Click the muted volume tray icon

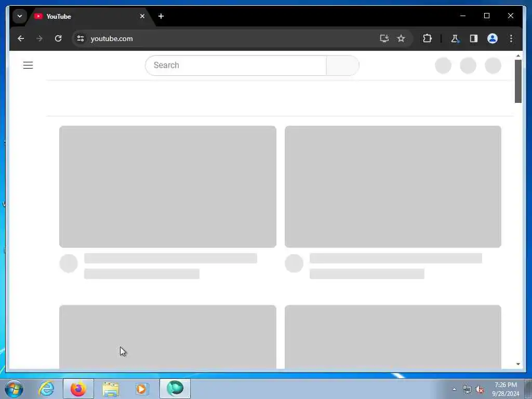point(480,390)
